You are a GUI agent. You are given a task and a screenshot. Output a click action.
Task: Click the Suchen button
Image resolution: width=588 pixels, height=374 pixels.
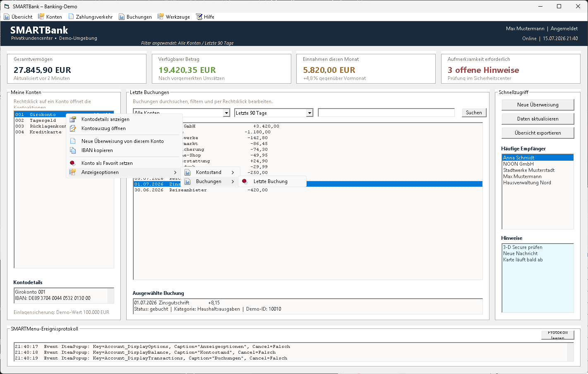(474, 113)
